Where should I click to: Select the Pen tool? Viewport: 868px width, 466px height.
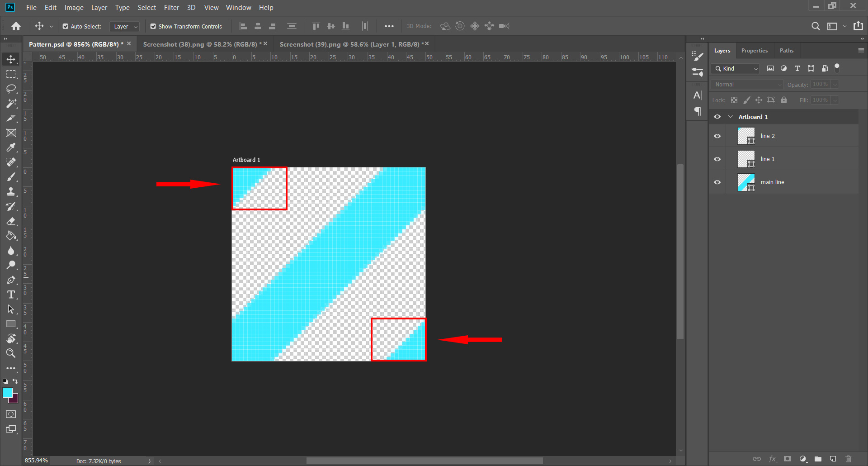click(x=11, y=280)
